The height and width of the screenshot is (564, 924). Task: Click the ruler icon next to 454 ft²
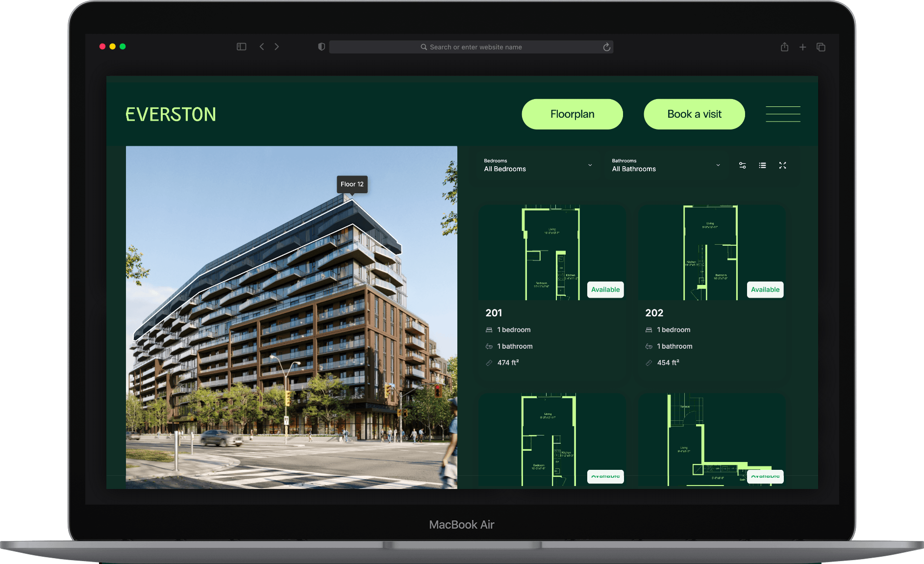coord(649,363)
